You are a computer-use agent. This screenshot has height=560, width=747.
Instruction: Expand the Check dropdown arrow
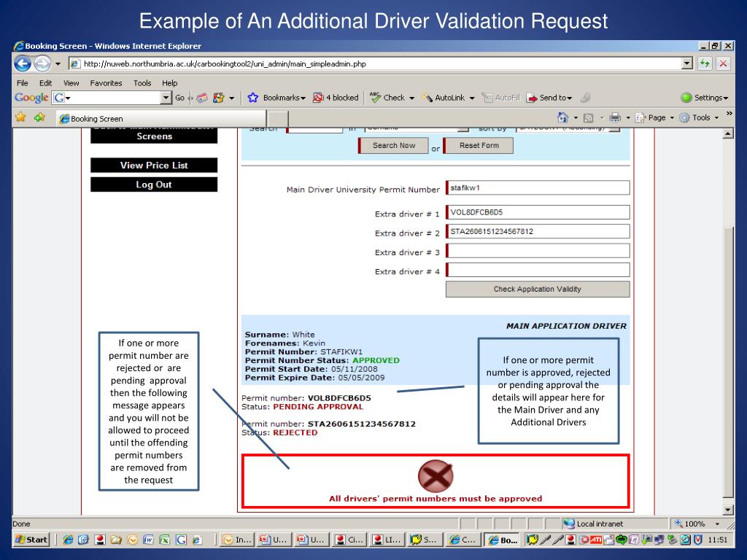[x=411, y=98]
